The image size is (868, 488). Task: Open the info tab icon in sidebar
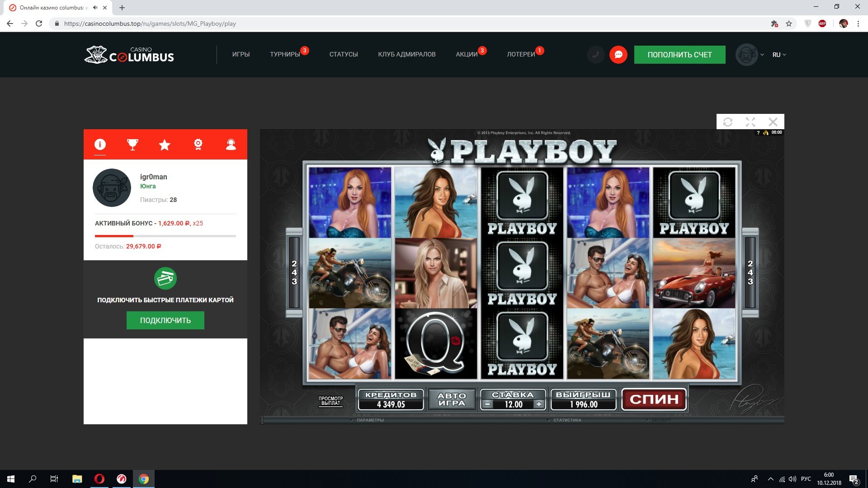100,145
